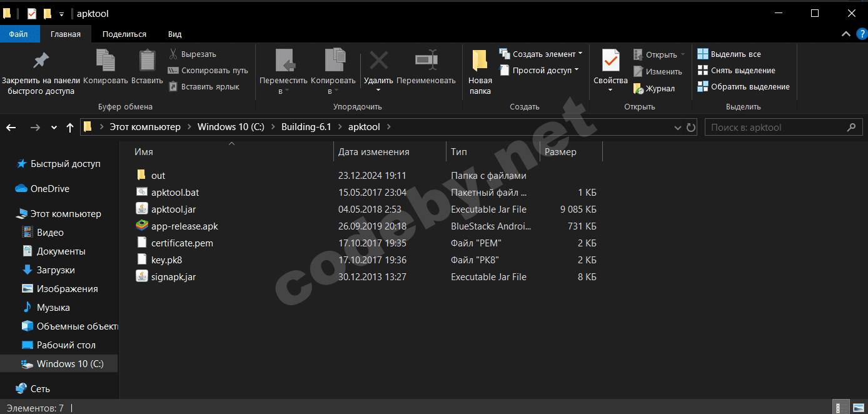Image resolution: width=868 pixels, height=414 pixels.
Task: Open Properties via the checkmark icon
Action: coord(610,61)
